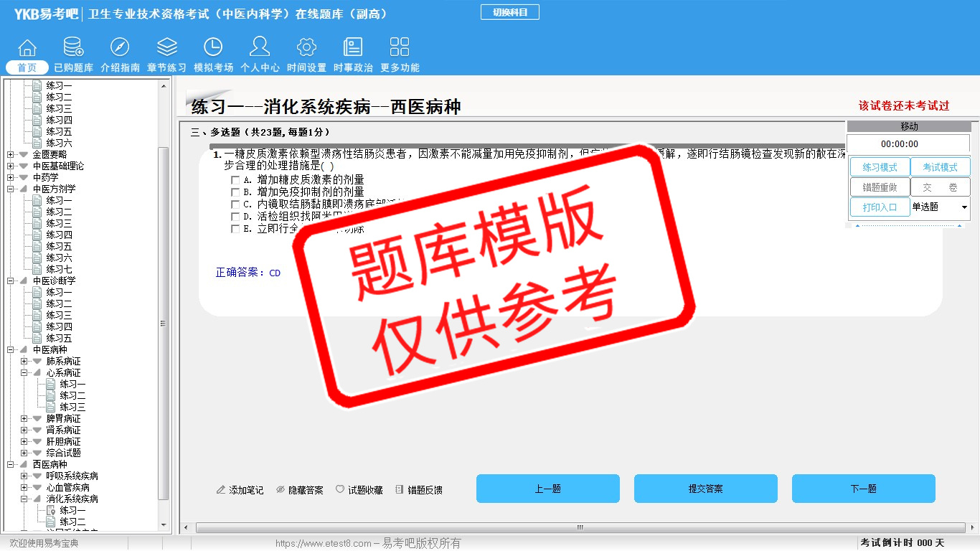Image resolution: width=980 pixels, height=551 pixels.
Task: Open 练习二 under 消化系统疾病
Action: (x=73, y=522)
